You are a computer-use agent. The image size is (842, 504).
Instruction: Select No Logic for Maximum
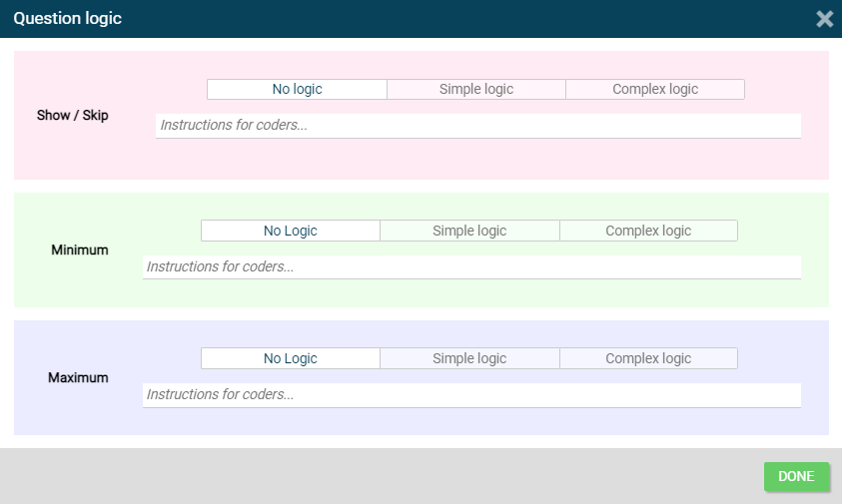[x=290, y=359]
